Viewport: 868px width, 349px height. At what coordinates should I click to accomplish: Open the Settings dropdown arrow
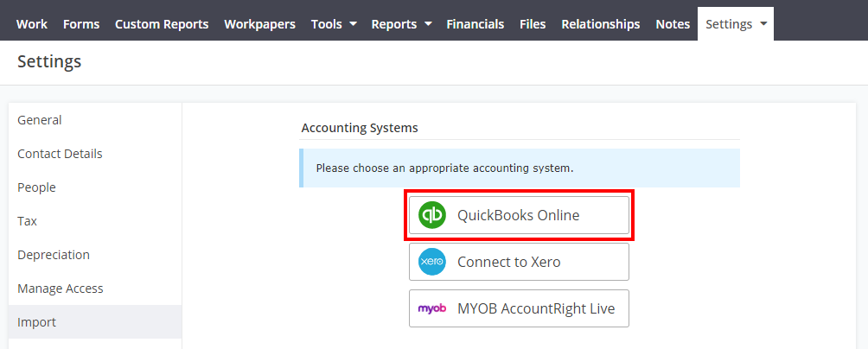pyautogui.click(x=763, y=24)
